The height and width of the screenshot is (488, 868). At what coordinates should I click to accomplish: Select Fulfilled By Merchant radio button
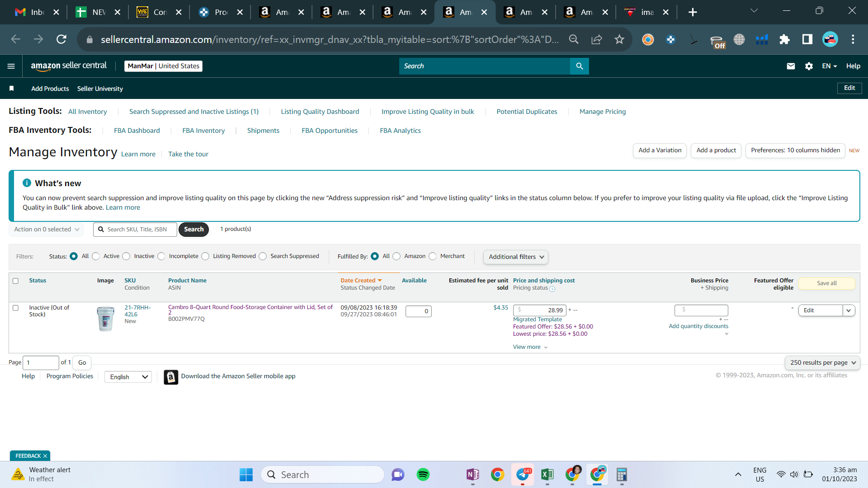[x=433, y=256]
